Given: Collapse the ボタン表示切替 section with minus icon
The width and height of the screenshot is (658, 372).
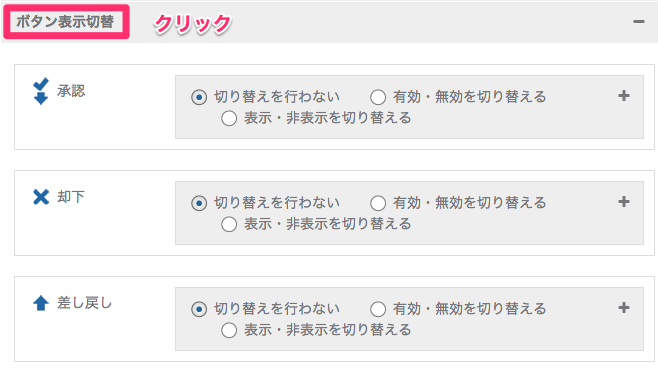Looking at the screenshot, I should pyautogui.click(x=639, y=21).
